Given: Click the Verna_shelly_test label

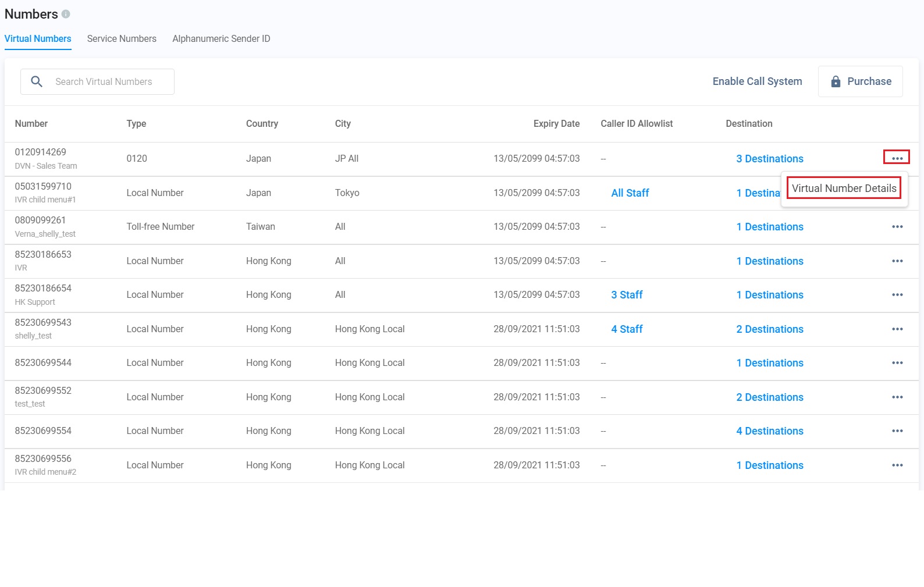Looking at the screenshot, I should coord(45,234).
